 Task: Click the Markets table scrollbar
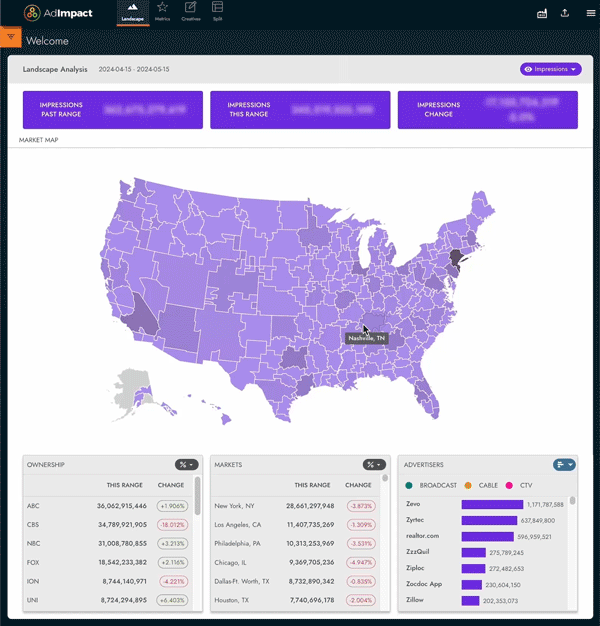(385, 478)
